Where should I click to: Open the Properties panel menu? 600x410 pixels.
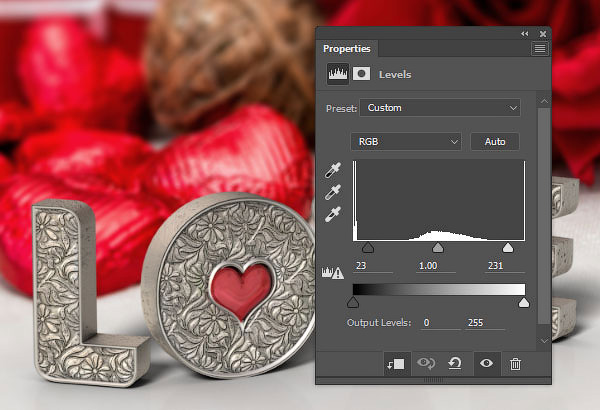pyautogui.click(x=540, y=49)
